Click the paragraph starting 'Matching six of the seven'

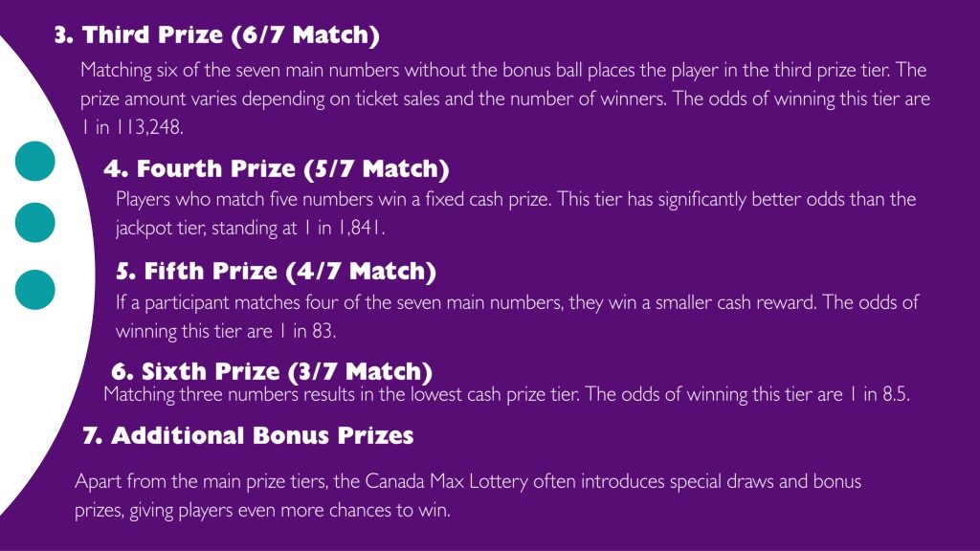click(505, 99)
